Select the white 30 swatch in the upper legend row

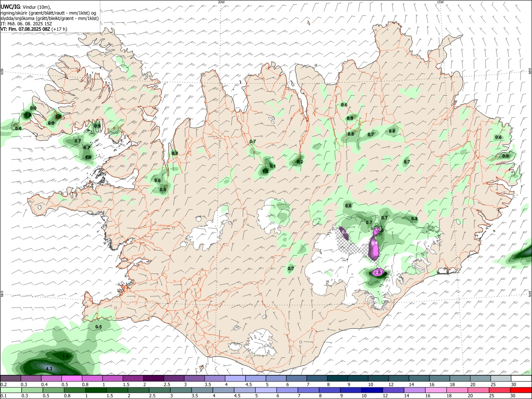tap(522, 378)
